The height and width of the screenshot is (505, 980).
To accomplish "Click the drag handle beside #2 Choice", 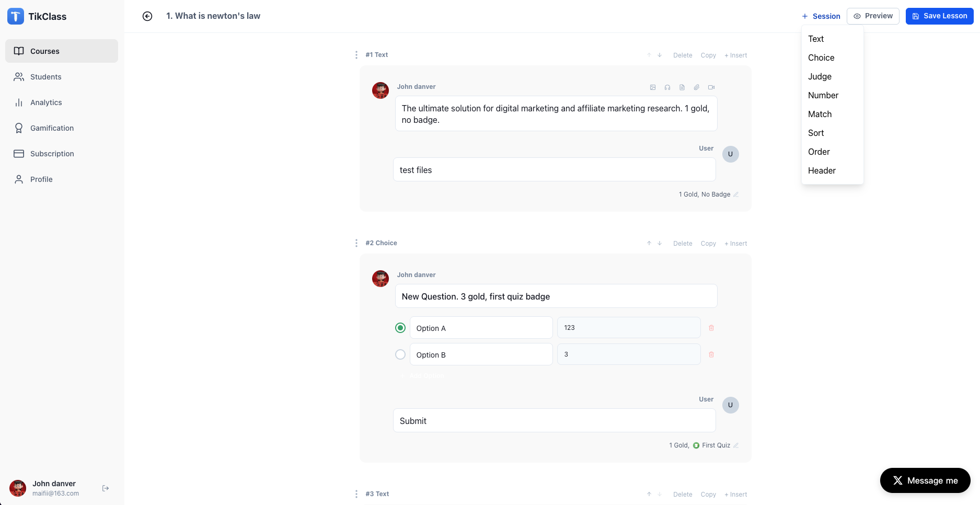I will (x=356, y=243).
